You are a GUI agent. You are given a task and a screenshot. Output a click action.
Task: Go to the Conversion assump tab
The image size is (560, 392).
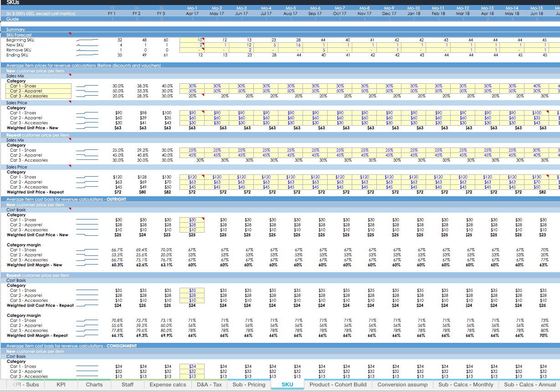(x=402, y=385)
